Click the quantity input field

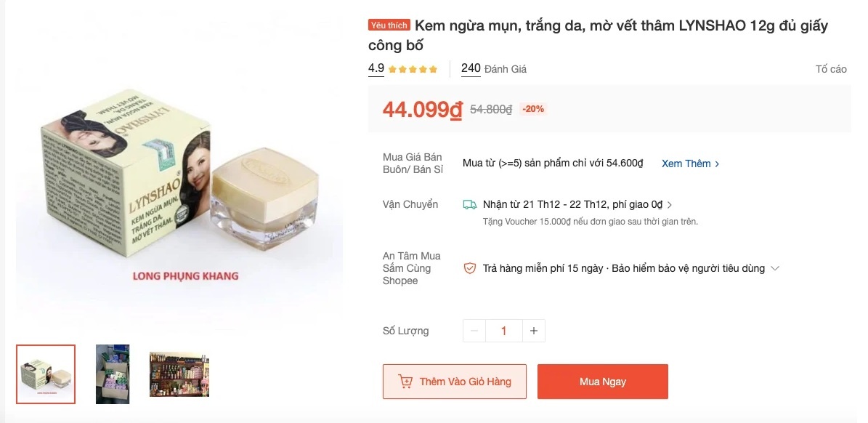(504, 331)
